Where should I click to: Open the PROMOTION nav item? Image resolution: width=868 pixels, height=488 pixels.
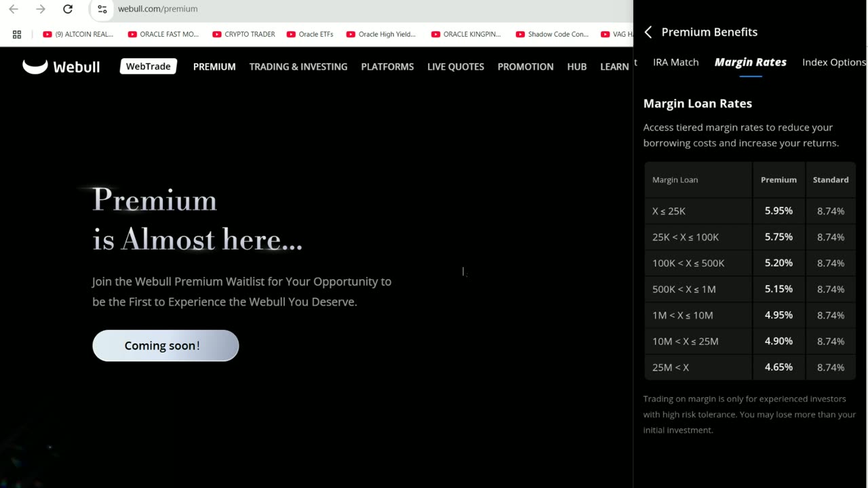point(526,66)
